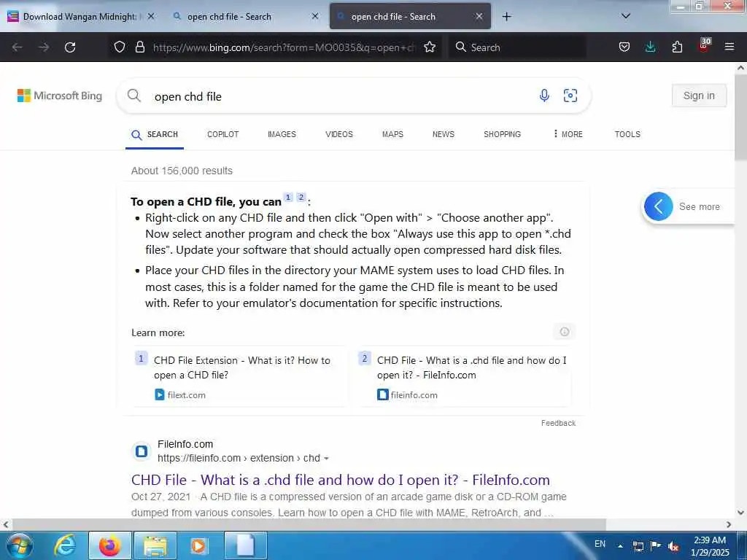Open tracking protection shield icon
747x560 pixels.
120,47
